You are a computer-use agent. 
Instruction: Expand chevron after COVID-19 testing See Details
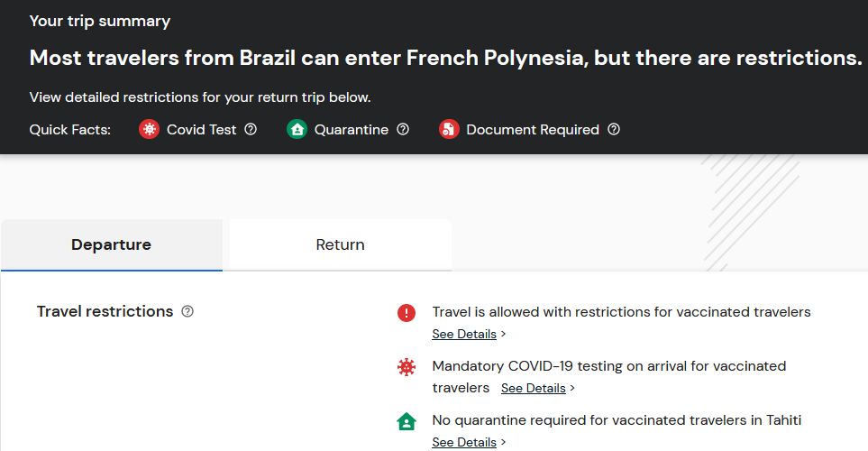(572, 389)
